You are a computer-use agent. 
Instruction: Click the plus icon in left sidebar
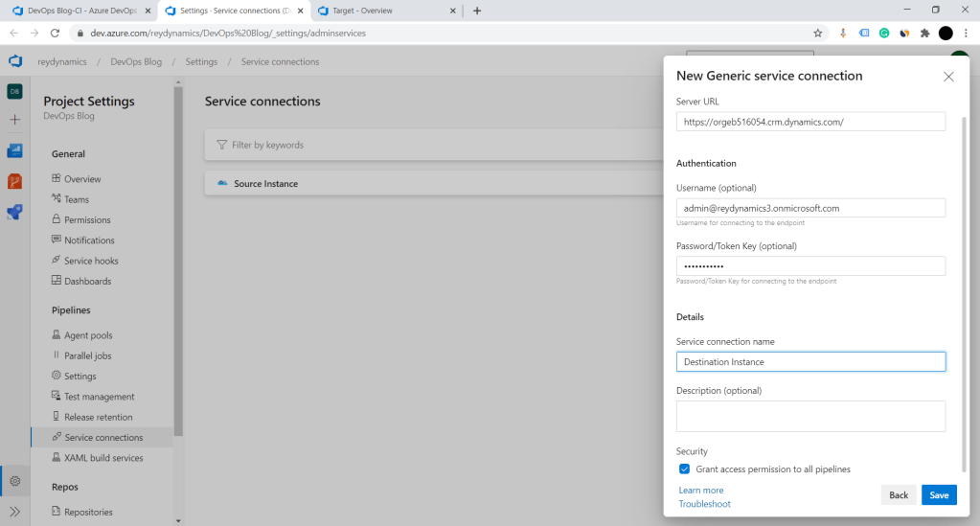[x=15, y=120]
